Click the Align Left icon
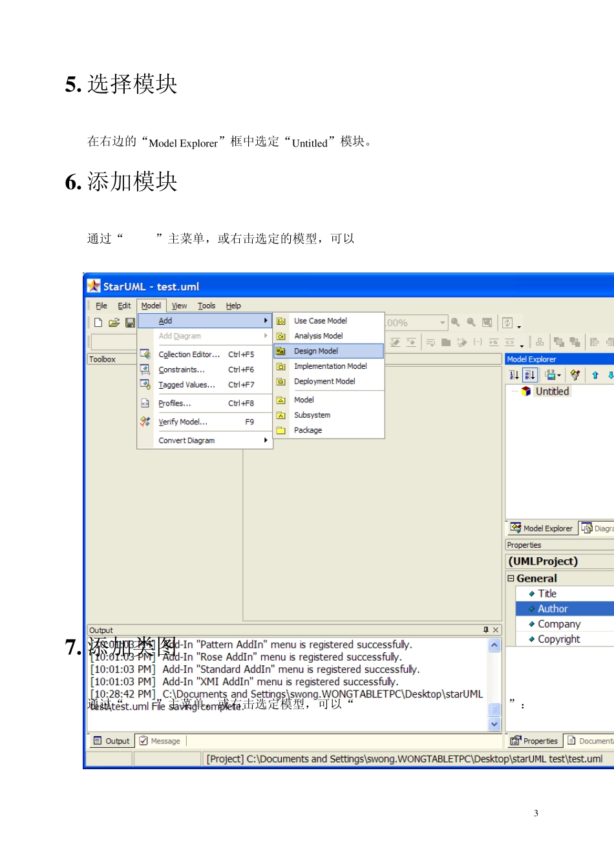614x868 pixels. pyautogui.click(x=595, y=342)
